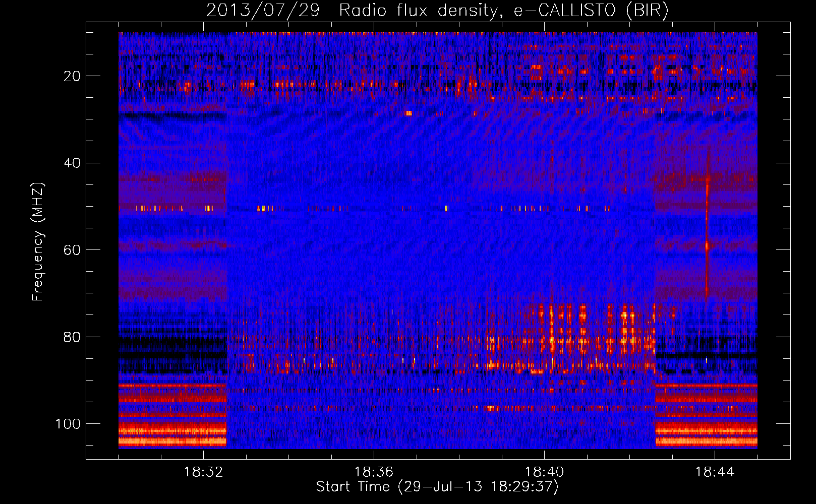Click the 100 MHz frequency label

[68, 424]
